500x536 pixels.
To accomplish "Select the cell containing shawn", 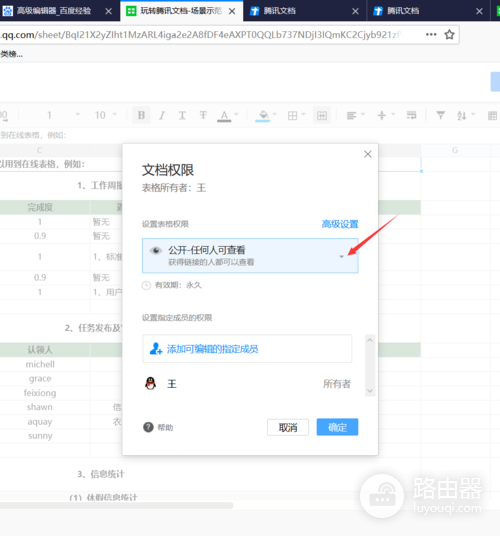I will [40, 407].
